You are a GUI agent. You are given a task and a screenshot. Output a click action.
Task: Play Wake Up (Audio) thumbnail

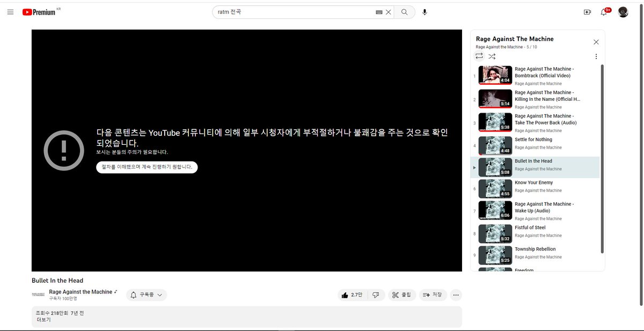point(495,210)
